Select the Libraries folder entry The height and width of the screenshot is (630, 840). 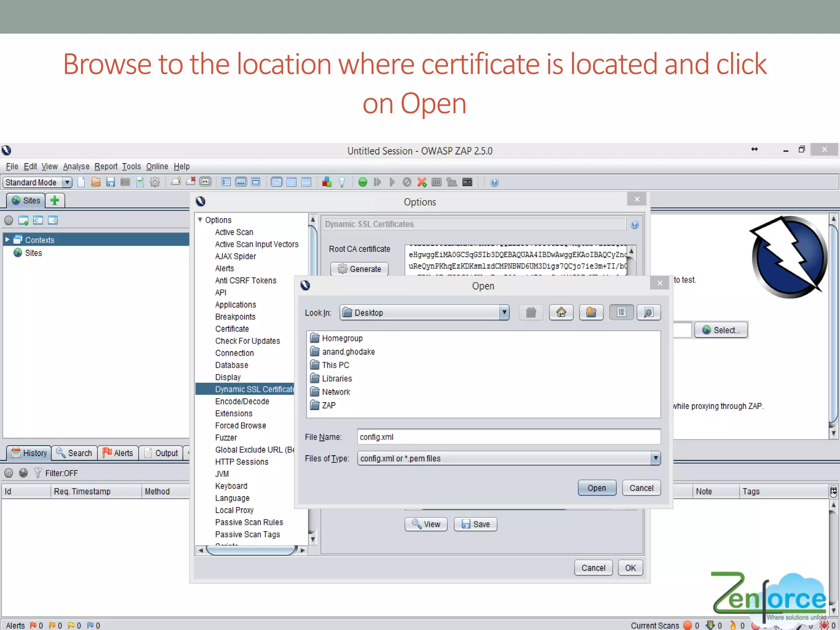coord(331,379)
